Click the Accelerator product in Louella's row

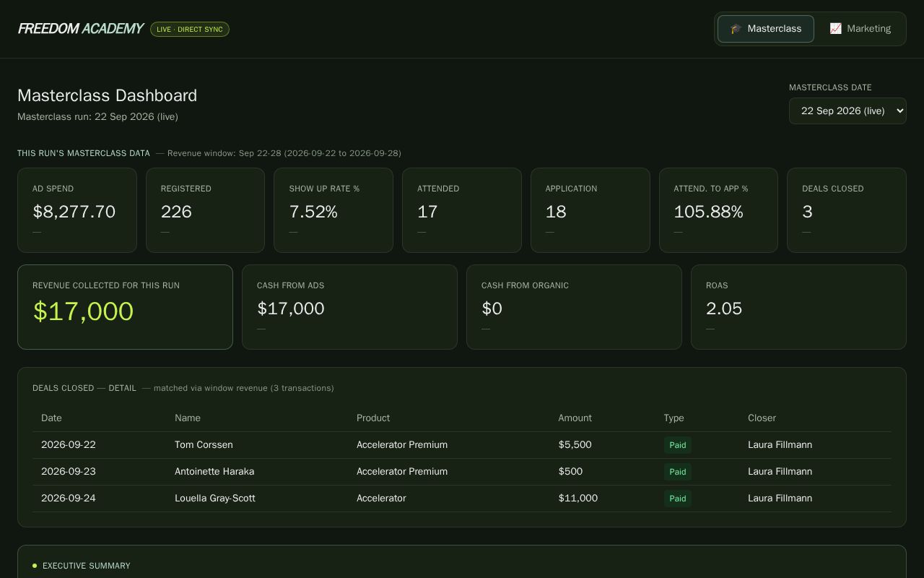(x=381, y=499)
